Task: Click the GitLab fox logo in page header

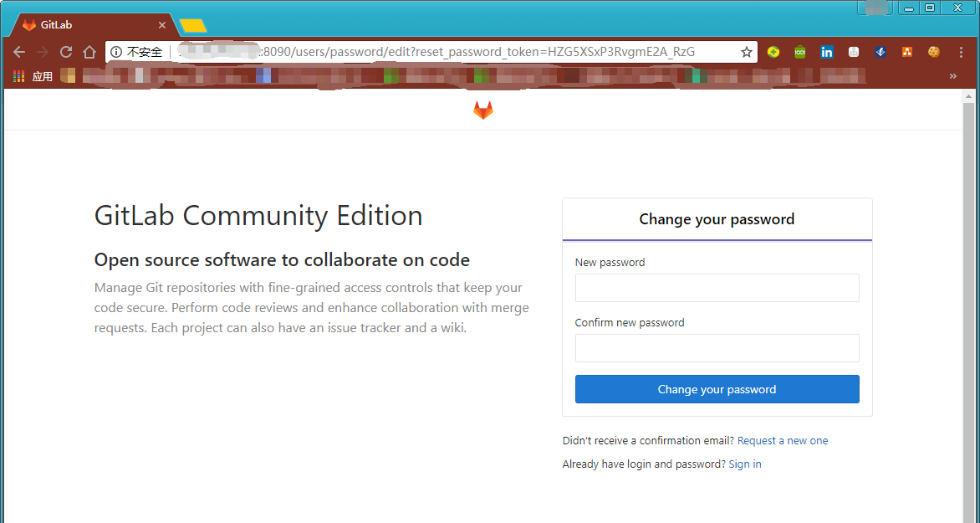Action: (483, 110)
